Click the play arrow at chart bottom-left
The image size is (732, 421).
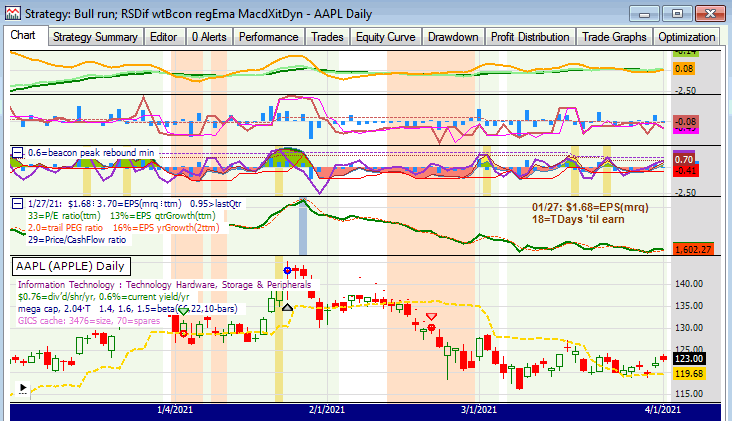tap(23, 388)
